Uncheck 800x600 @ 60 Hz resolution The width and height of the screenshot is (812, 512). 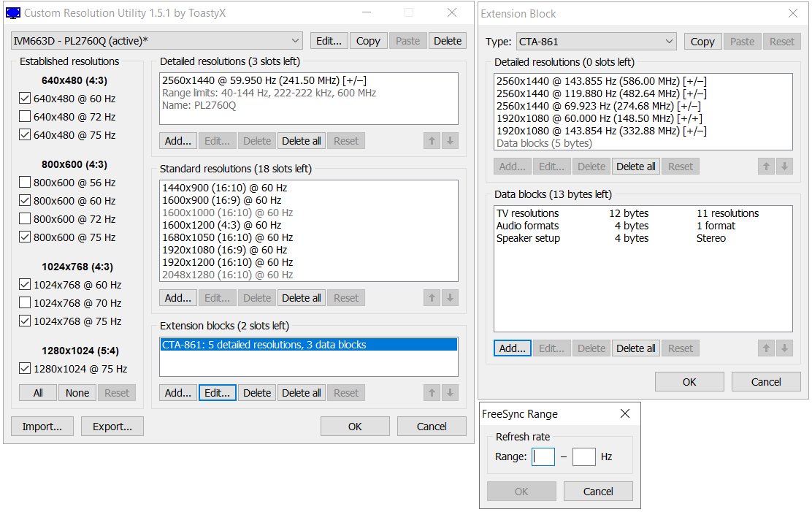[x=25, y=201]
